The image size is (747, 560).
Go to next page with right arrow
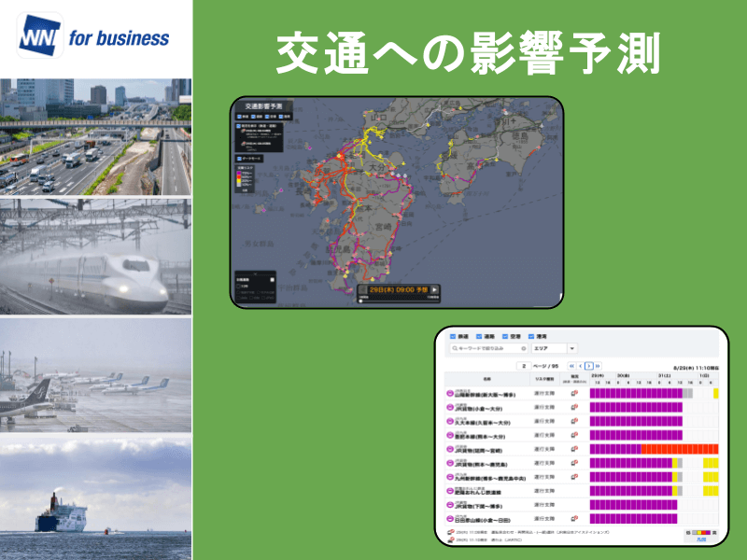[x=588, y=366]
